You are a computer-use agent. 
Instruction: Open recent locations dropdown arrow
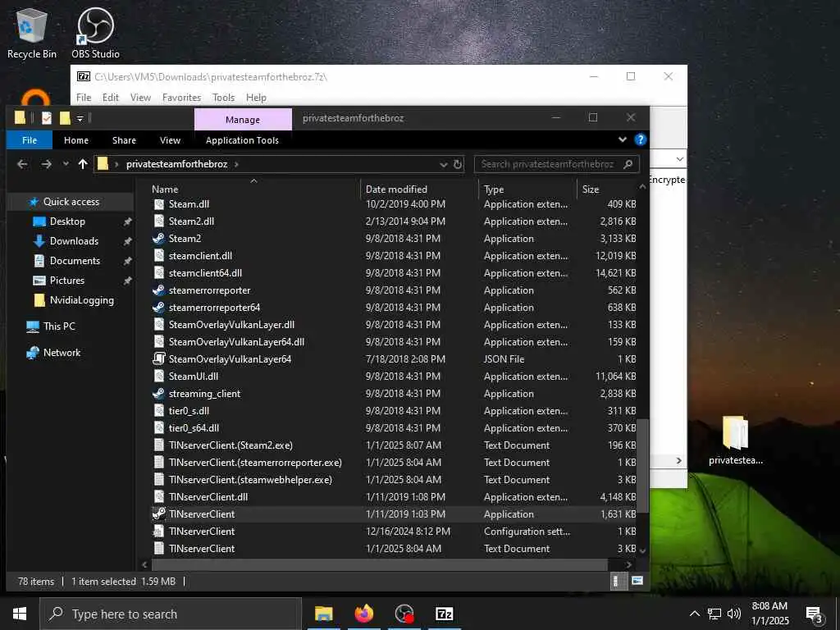[x=66, y=164]
